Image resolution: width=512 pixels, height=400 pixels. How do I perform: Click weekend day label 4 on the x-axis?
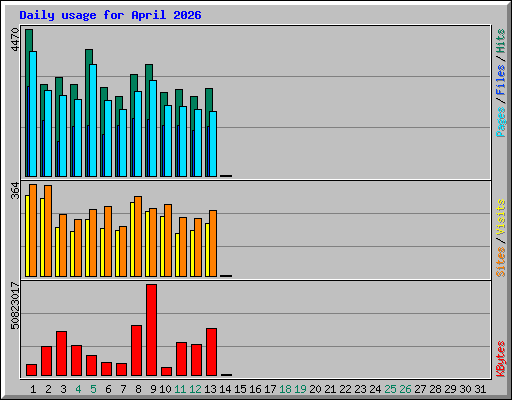[x=78, y=389]
